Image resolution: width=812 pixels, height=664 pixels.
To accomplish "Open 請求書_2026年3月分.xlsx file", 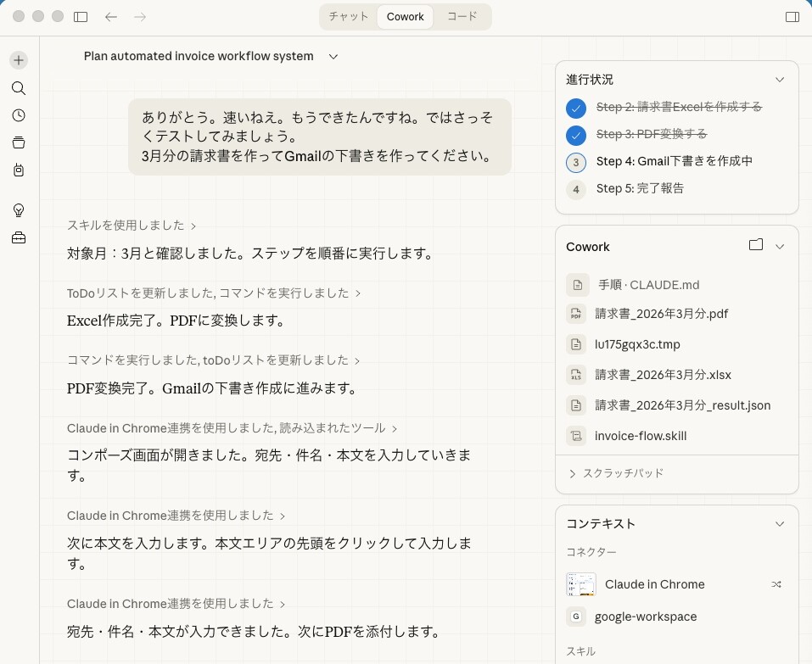I will 663,375.
